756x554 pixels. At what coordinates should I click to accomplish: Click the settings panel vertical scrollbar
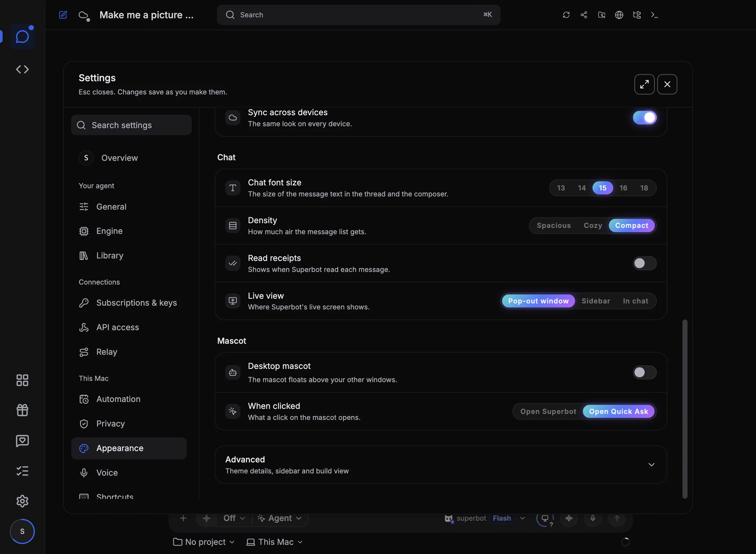point(685,409)
